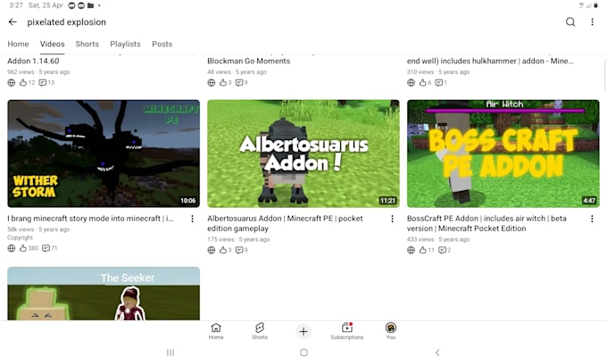Tap the like icon showing 6 likes

pyautogui.click(x=423, y=82)
